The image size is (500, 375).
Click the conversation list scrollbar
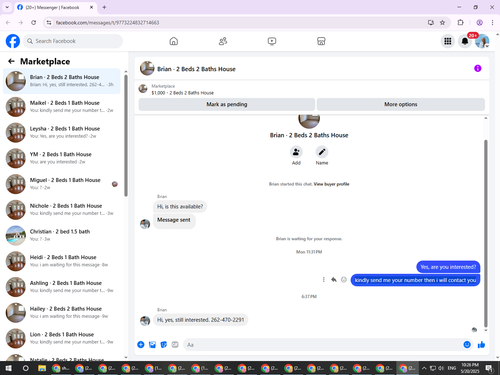(126, 135)
